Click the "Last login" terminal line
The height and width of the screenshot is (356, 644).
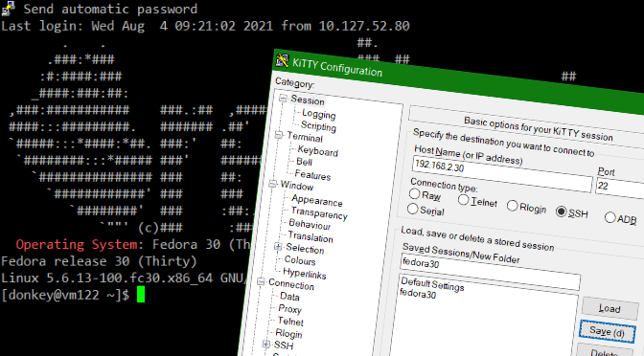(205, 26)
